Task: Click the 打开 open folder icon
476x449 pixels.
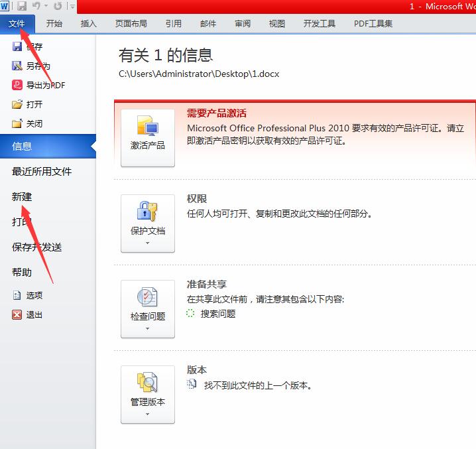Action: tap(17, 104)
